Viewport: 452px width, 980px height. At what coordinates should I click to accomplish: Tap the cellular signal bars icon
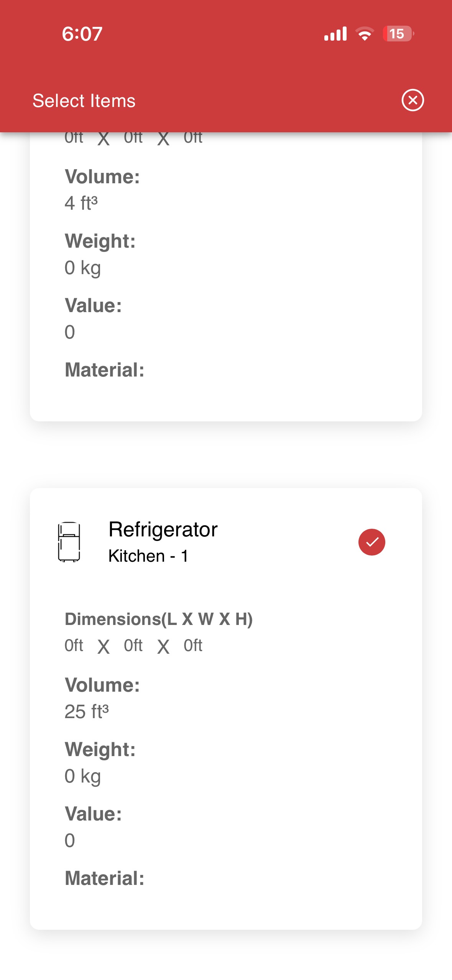[x=335, y=34]
